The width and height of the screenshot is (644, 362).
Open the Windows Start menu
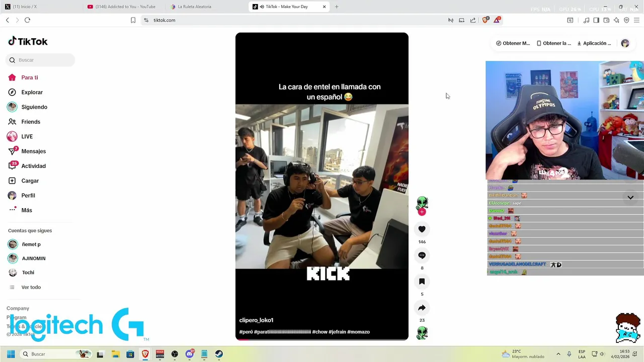11,354
